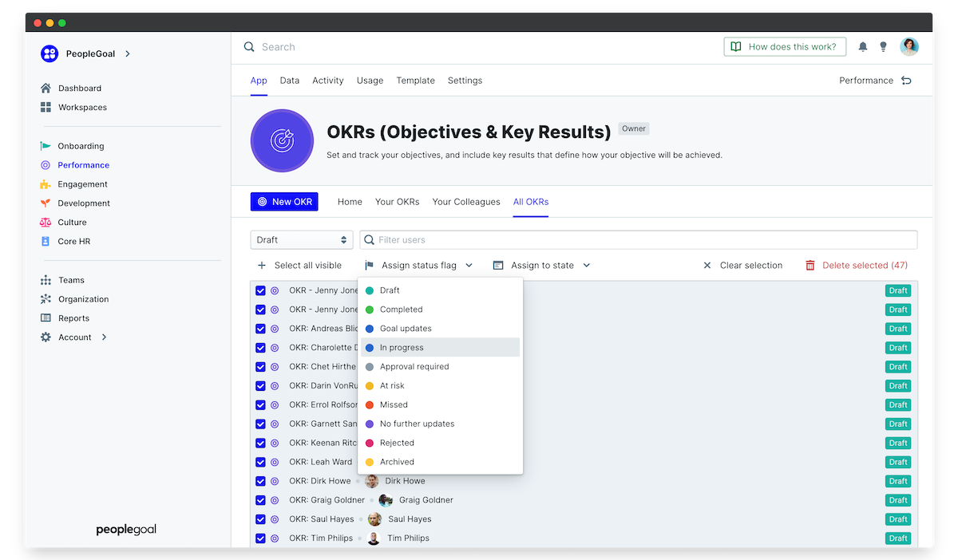Image resolution: width=958 pixels, height=560 pixels.
Task: Uncheck the OKR: Tim Philips checkbox
Action: 260,538
